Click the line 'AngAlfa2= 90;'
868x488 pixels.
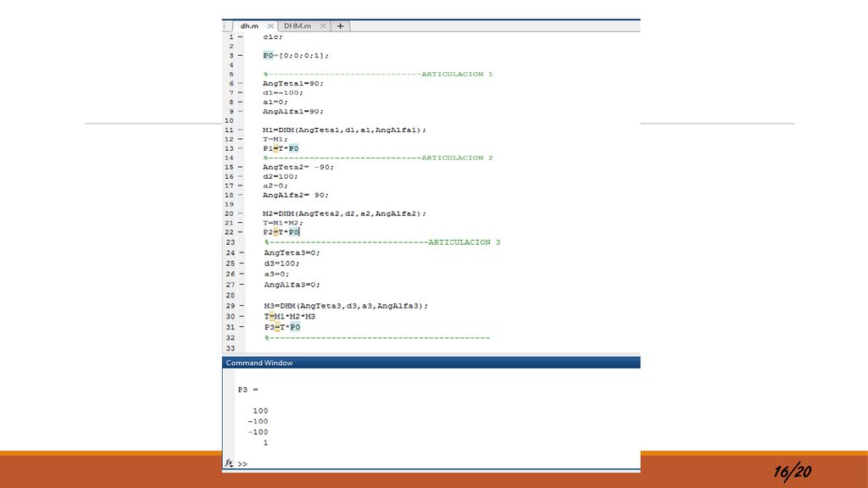(x=296, y=196)
